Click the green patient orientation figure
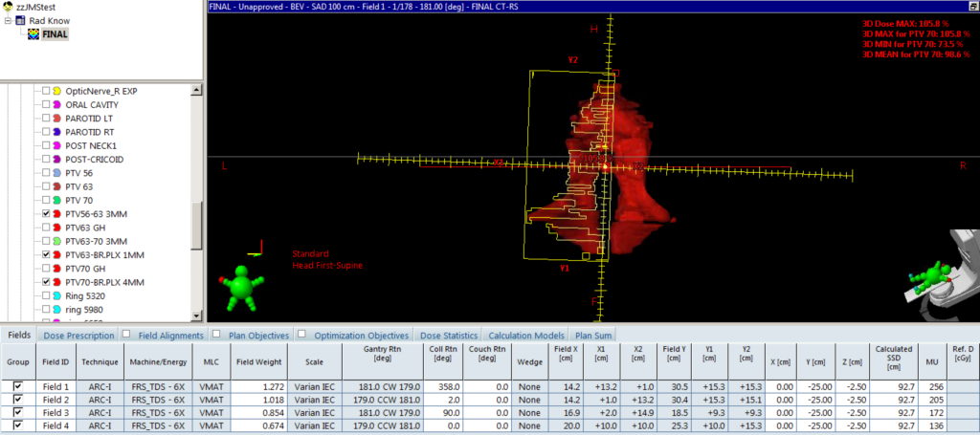The height and width of the screenshot is (435, 980). [x=239, y=288]
